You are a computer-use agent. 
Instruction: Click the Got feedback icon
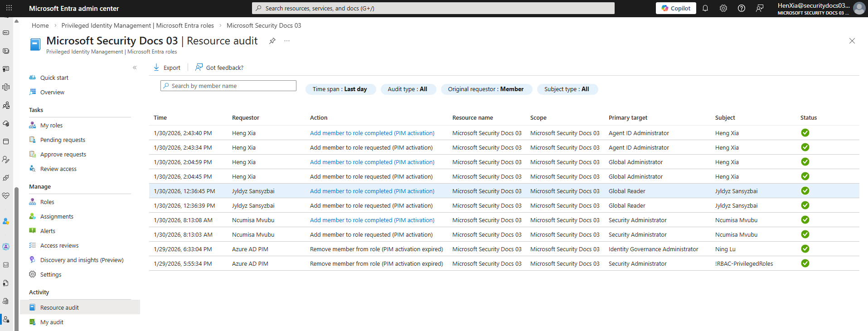(199, 68)
